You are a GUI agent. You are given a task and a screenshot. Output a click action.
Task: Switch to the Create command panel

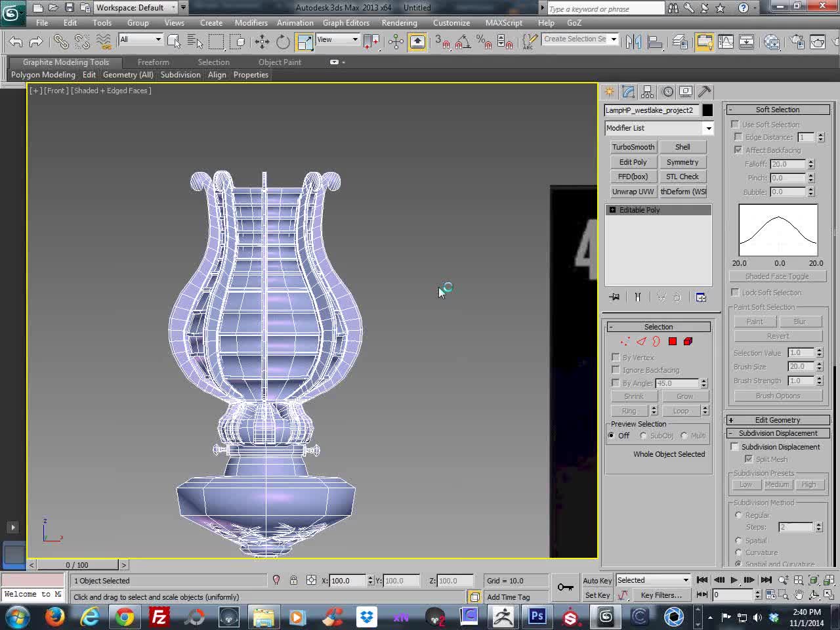coord(610,91)
